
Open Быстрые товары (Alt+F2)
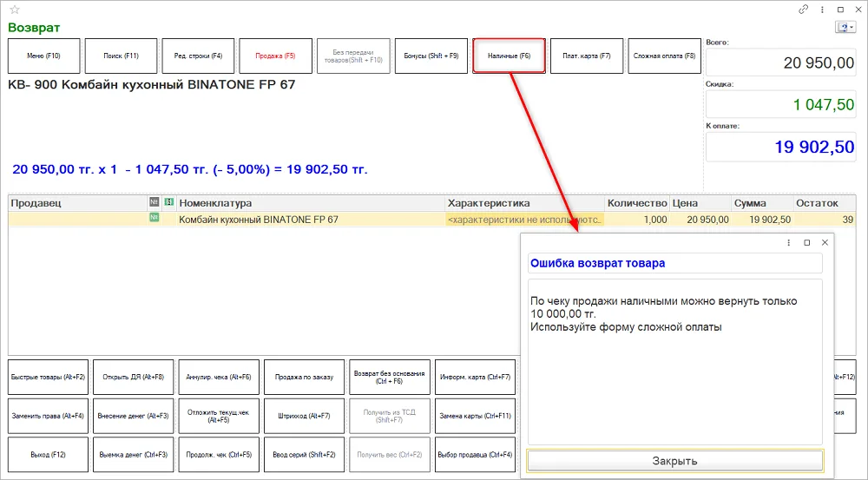tap(48, 377)
